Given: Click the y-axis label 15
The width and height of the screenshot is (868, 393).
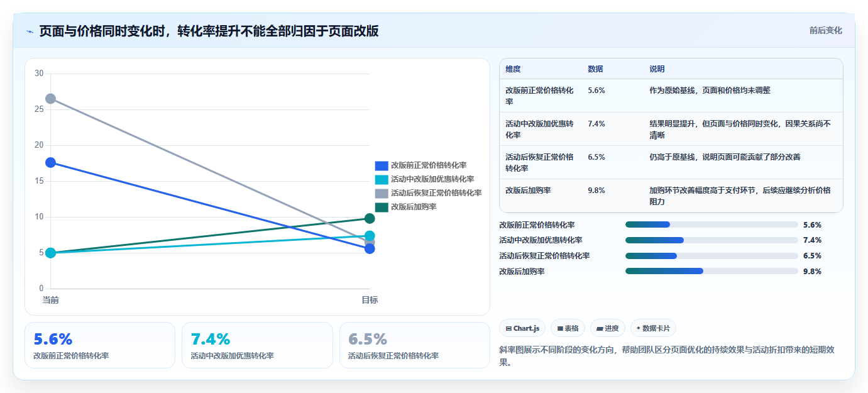Looking at the screenshot, I should [39, 181].
